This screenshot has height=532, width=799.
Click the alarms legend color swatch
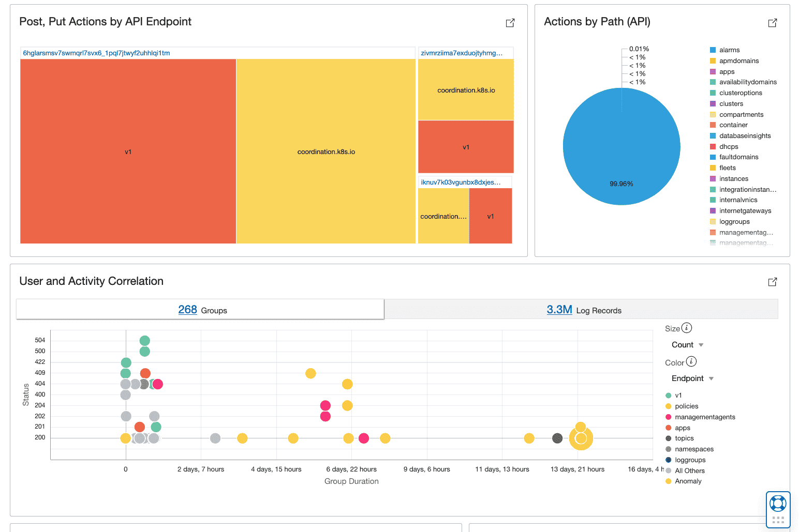click(713, 50)
